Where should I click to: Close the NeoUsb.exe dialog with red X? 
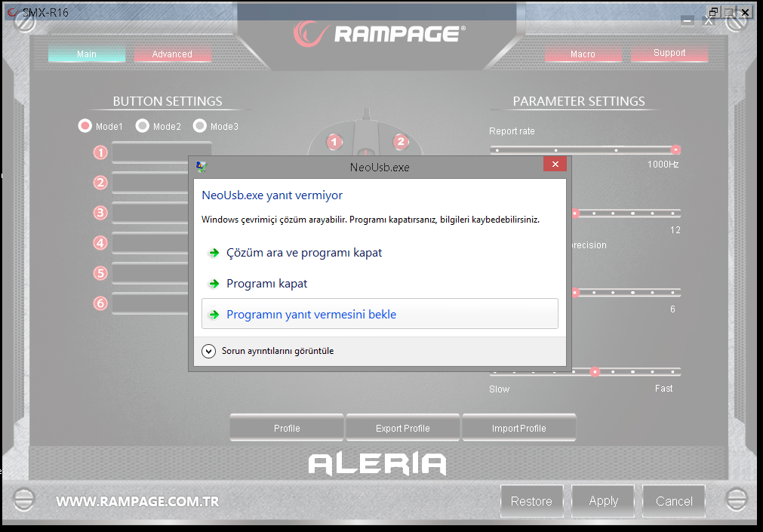tap(555, 164)
